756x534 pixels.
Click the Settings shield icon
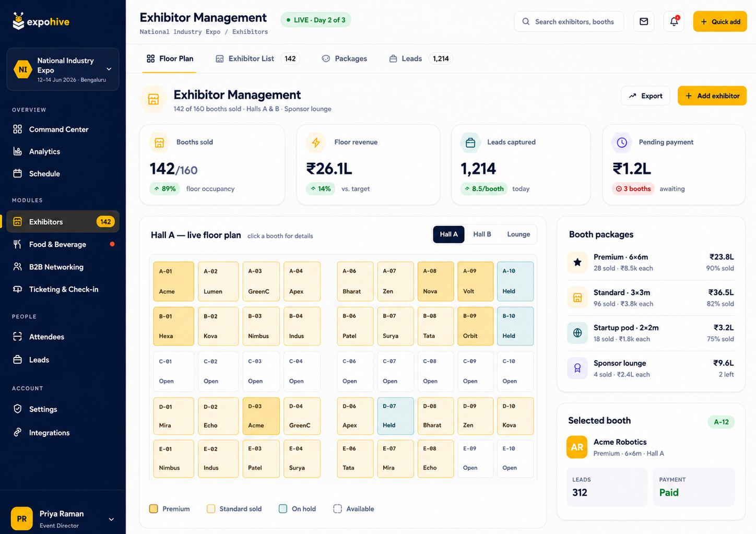click(17, 409)
